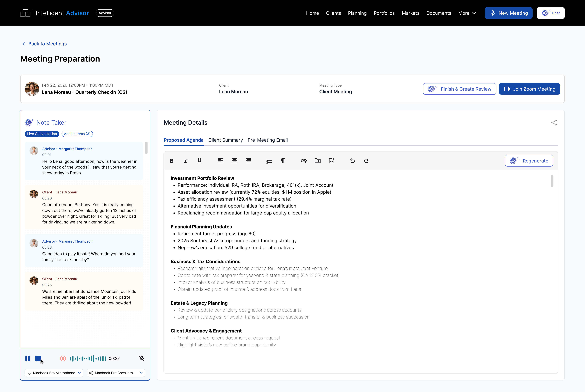Open the Macbook Pro Speakers selector

click(x=116, y=373)
